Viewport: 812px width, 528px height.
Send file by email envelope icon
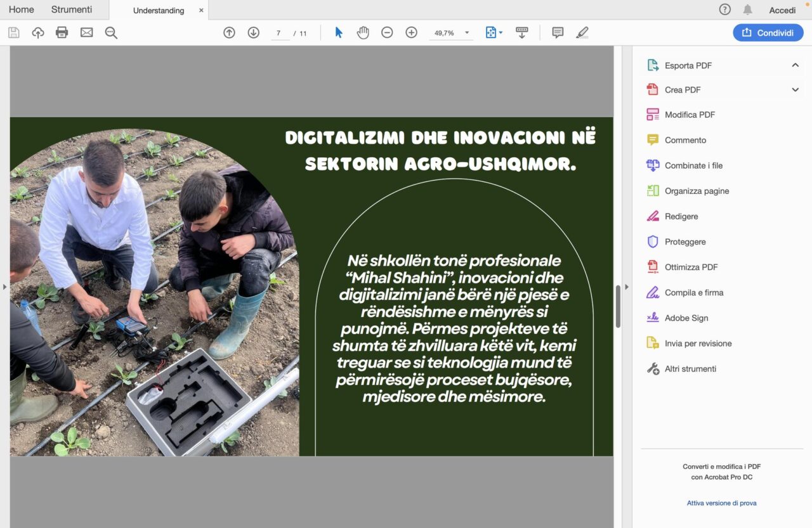pyautogui.click(x=86, y=33)
